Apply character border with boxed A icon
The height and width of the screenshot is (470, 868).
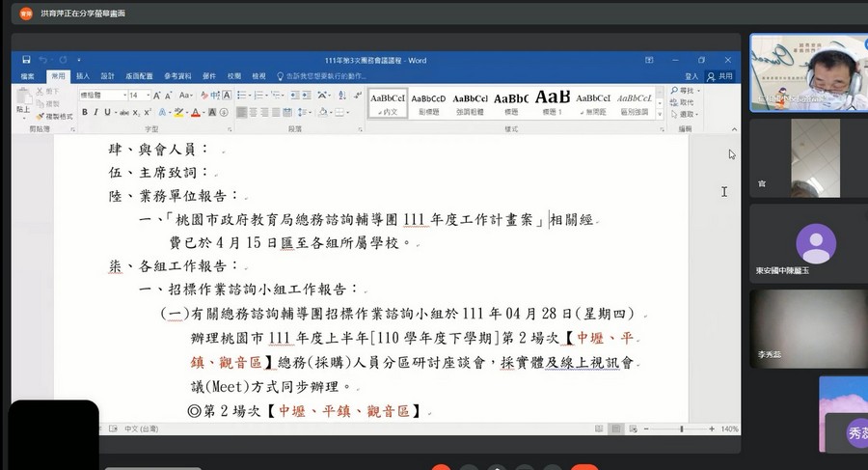pyautogui.click(x=227, y=96)
